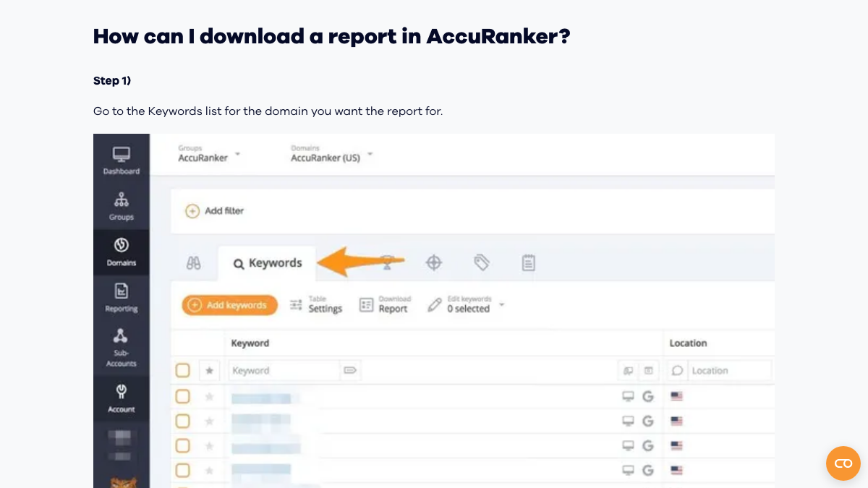The width and height of the screenshot is (868, 488).
Task: Go to Reporting in the sidebar
Action: [122, 298]
